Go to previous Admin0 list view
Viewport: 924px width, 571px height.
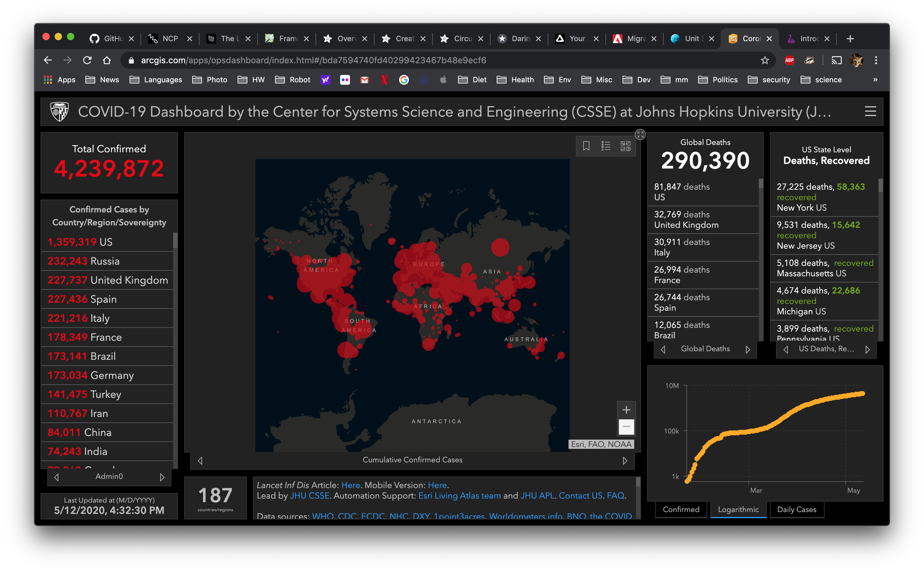coord(56,477)
